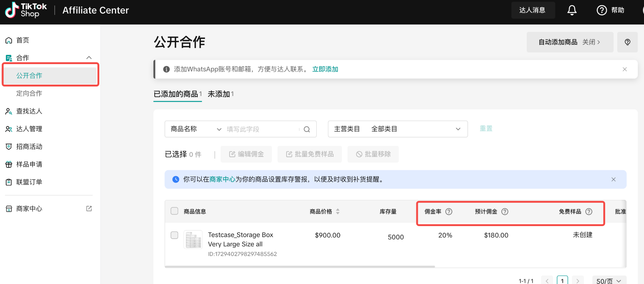Click the 批量移除 button
Screen dimensions: 644x284
pos(373,154)
